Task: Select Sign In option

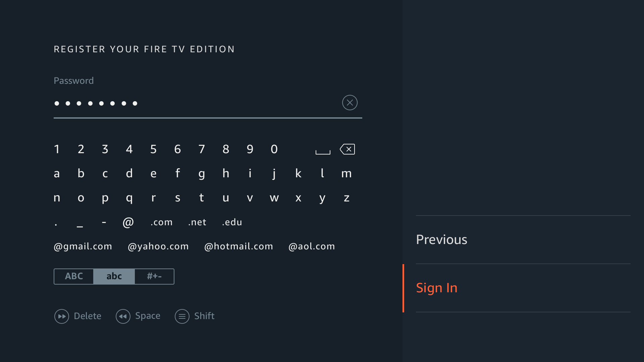Action: click(437, 288)
